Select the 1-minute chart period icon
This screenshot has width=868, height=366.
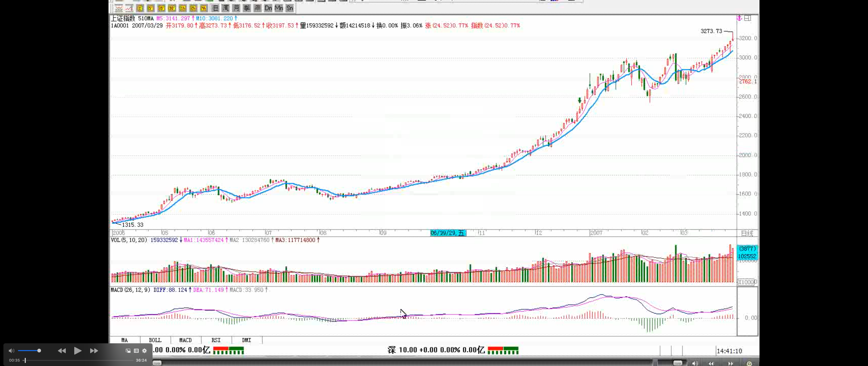pos(140,8)
